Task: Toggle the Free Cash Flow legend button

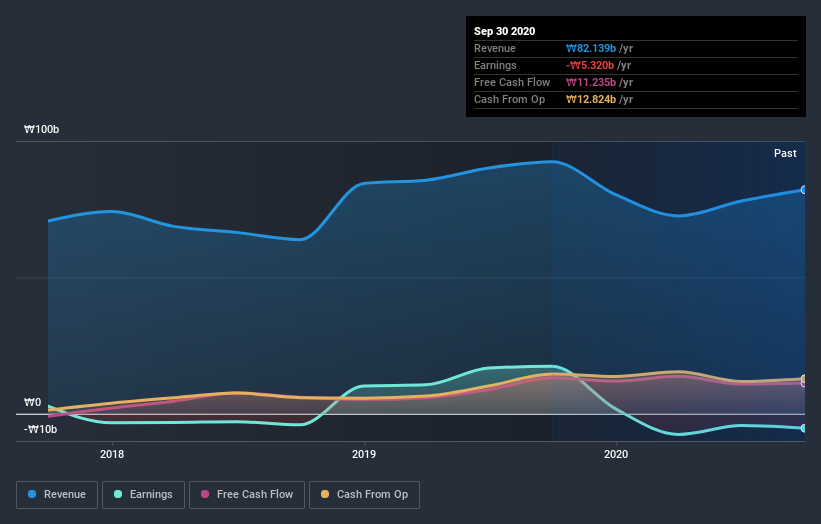Action: click(247, 495)
